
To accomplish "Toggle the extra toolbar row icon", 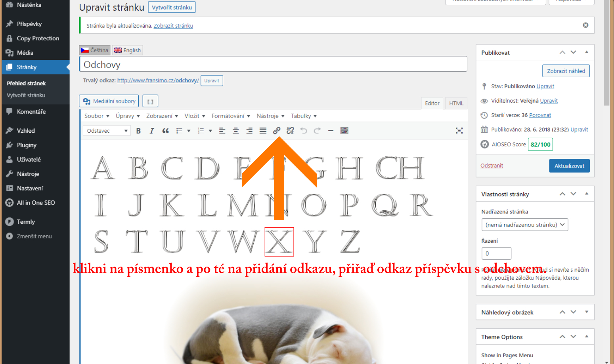I will [x=344, y=131].
